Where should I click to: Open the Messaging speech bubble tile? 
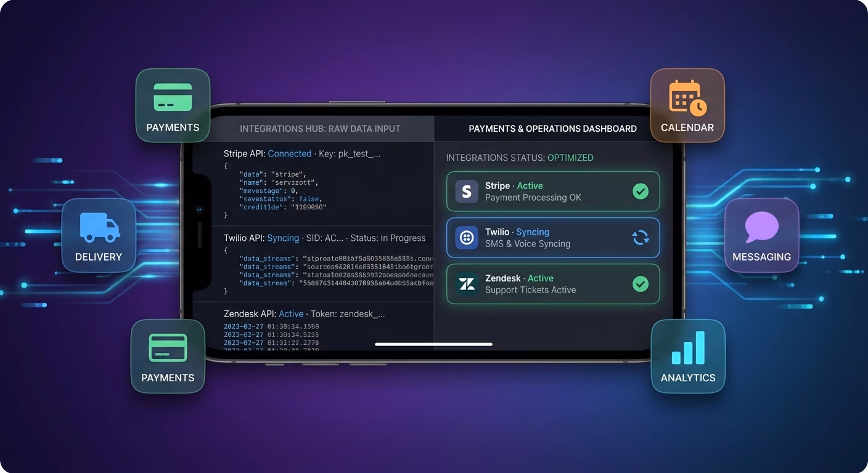[x=761, y=235]
